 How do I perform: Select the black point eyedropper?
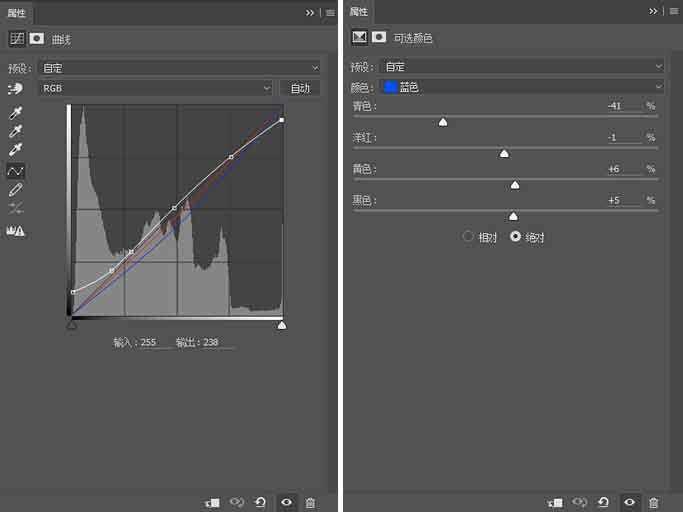(16, 113)
